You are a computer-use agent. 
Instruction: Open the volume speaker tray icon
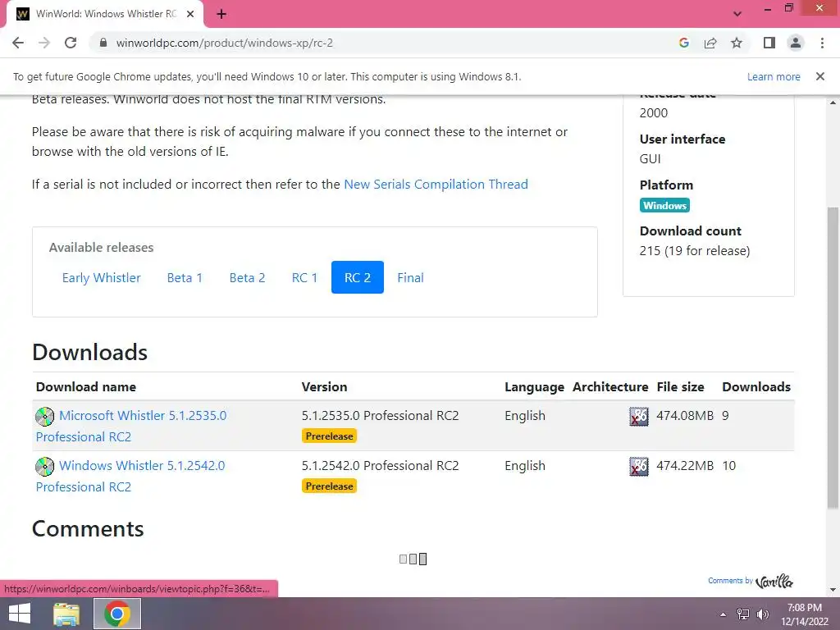[763, 614]
